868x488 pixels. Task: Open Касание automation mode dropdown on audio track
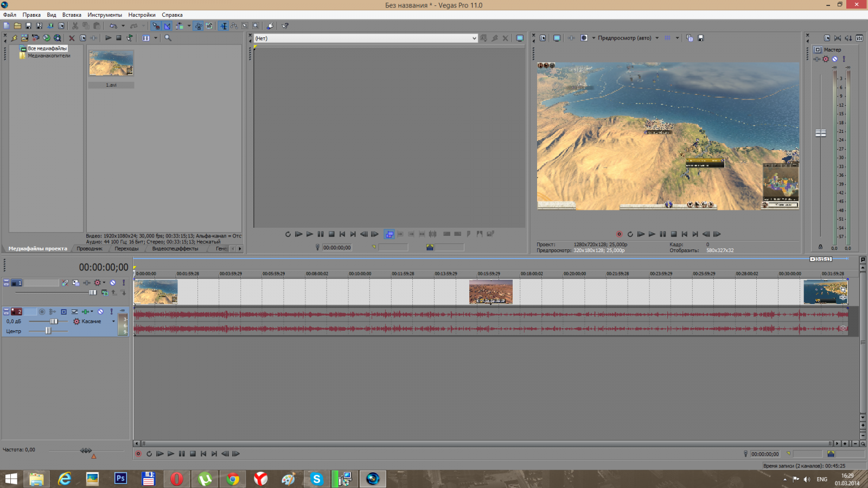[x=113, y=321]
